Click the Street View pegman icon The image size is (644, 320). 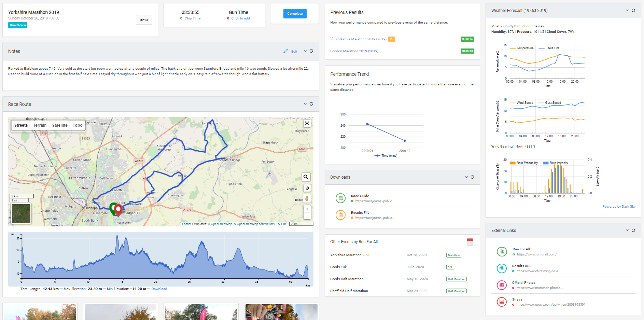pyautogui.click(x=307, y=198)
